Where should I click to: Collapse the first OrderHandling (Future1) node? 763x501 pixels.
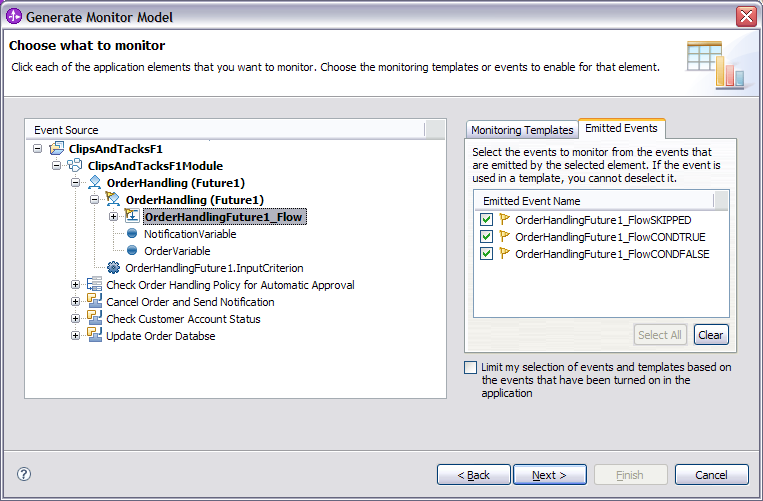(x=75, y=183)
